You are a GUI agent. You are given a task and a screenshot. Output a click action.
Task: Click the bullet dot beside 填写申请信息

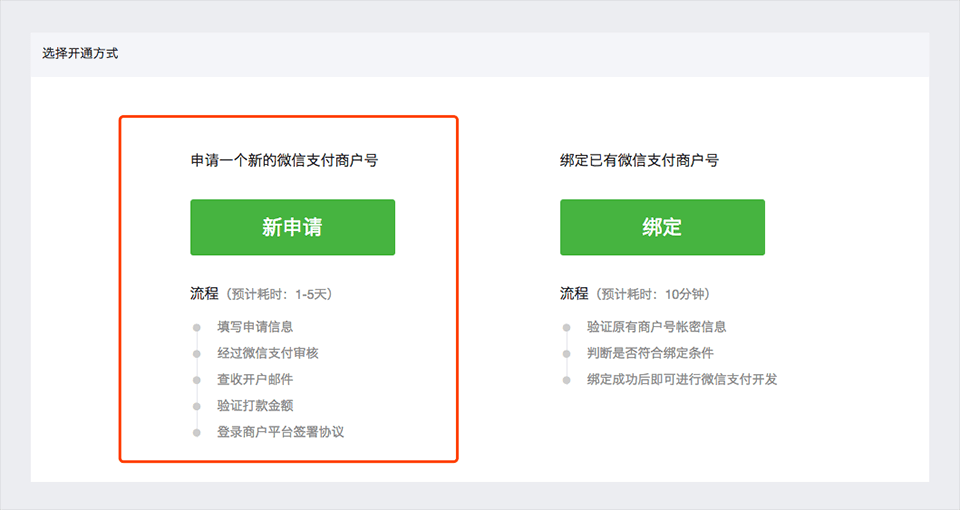(197, 328)
